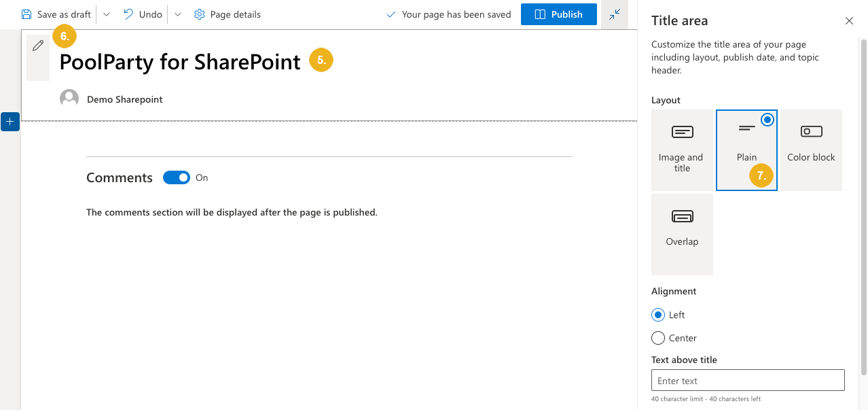
Task: Select Left alignment radio button
Action: pos(657,315)
